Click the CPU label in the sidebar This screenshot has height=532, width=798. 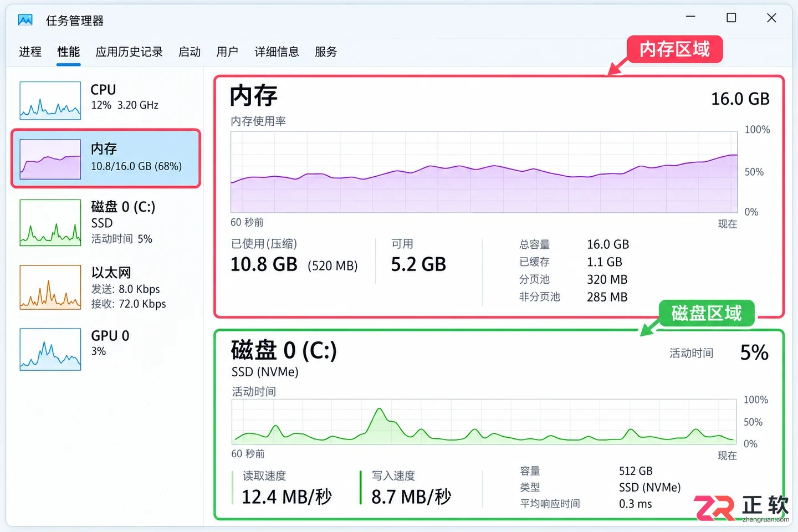(103, 90)
